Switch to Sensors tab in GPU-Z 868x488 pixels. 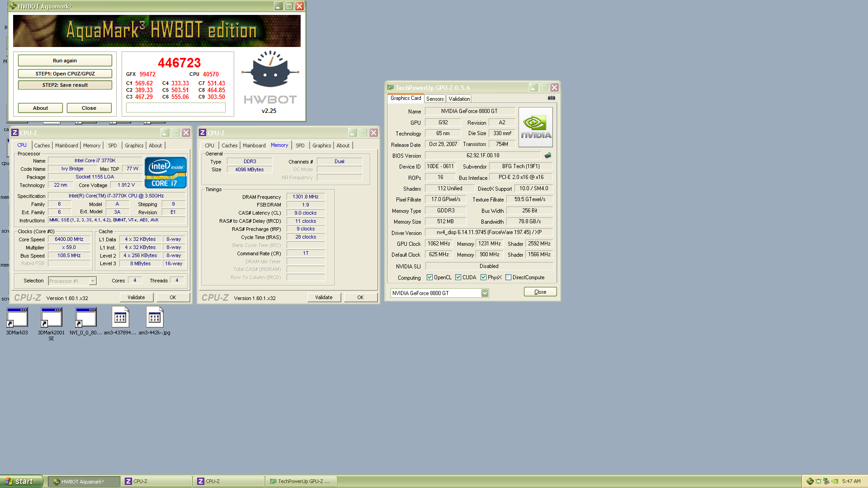(435, 99)
